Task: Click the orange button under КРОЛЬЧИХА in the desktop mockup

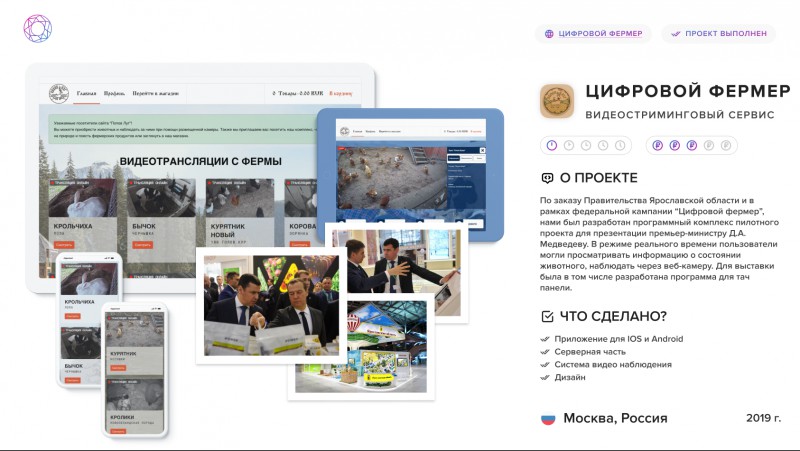Action: click(63, 245)
